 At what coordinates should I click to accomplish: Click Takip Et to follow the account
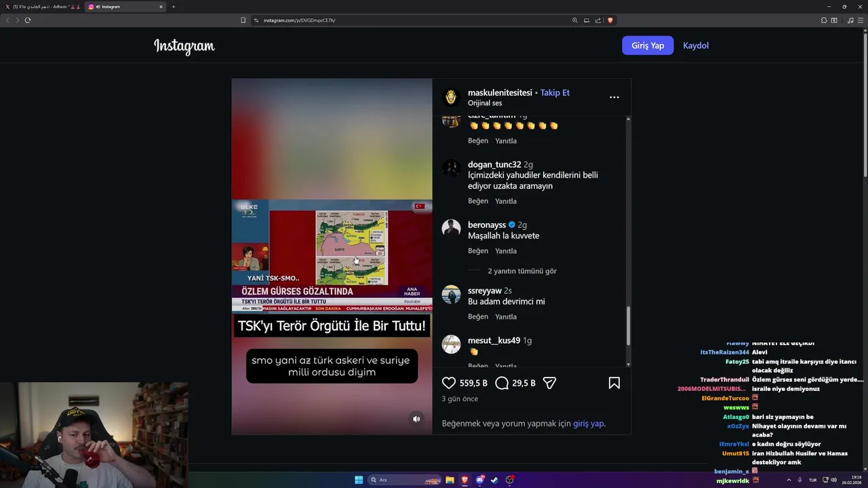coord(555,93)
